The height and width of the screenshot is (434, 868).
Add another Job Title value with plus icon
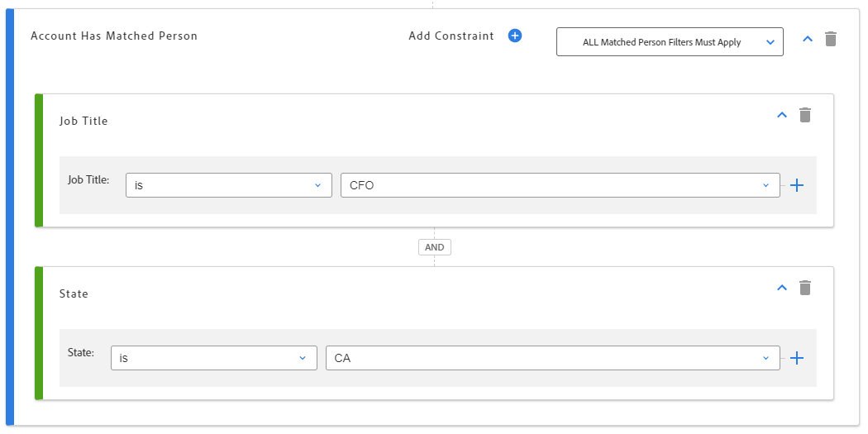coord(797,185)
